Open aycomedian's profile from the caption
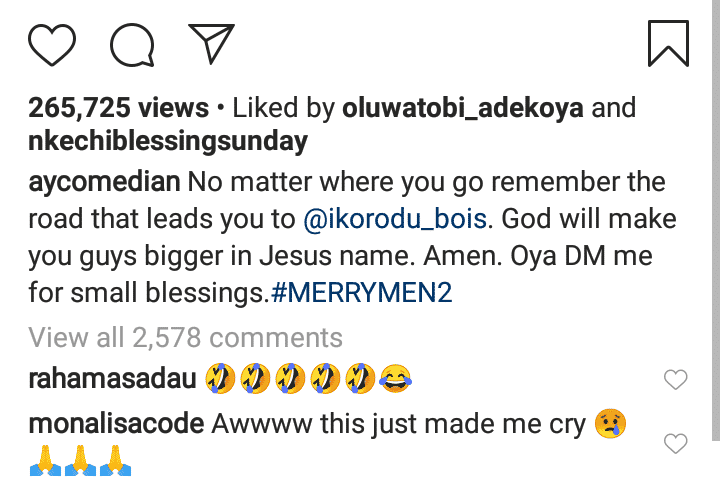Image resolution: width=720 pixels, height=486 pixels. [104, 182]
